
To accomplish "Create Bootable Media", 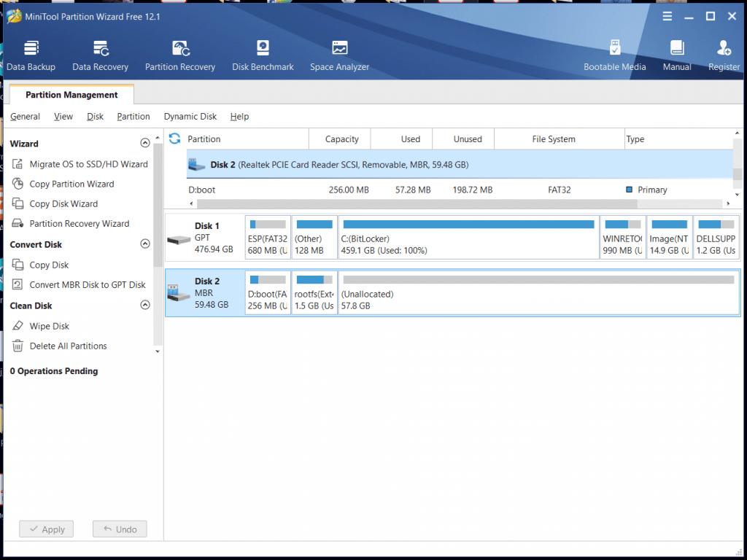I will (x=614, y=55).
